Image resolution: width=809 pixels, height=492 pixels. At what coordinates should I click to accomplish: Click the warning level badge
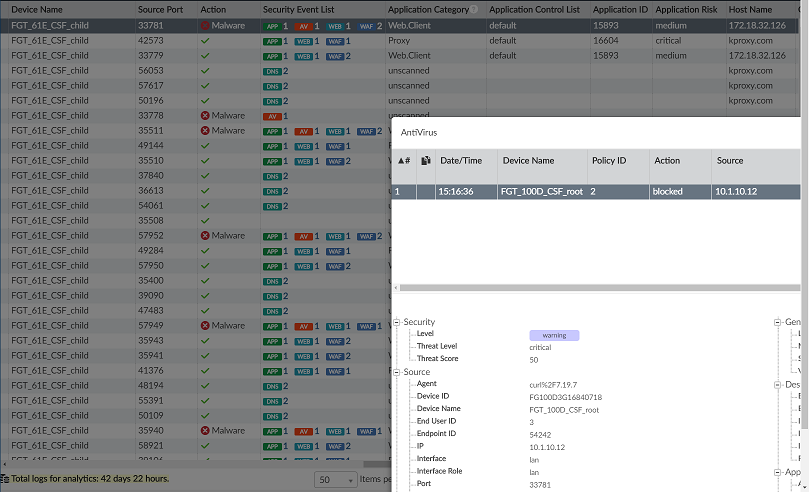coord(554,335)
